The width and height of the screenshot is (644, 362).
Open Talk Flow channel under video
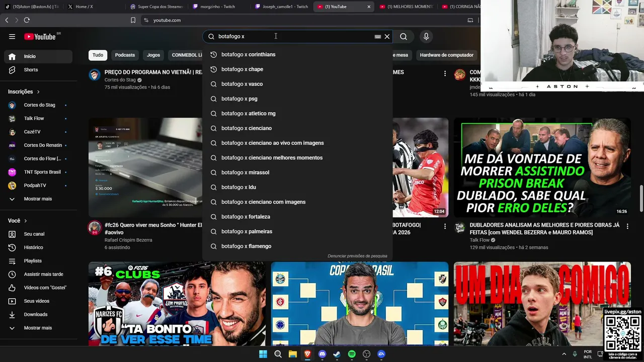coord(479,240)
